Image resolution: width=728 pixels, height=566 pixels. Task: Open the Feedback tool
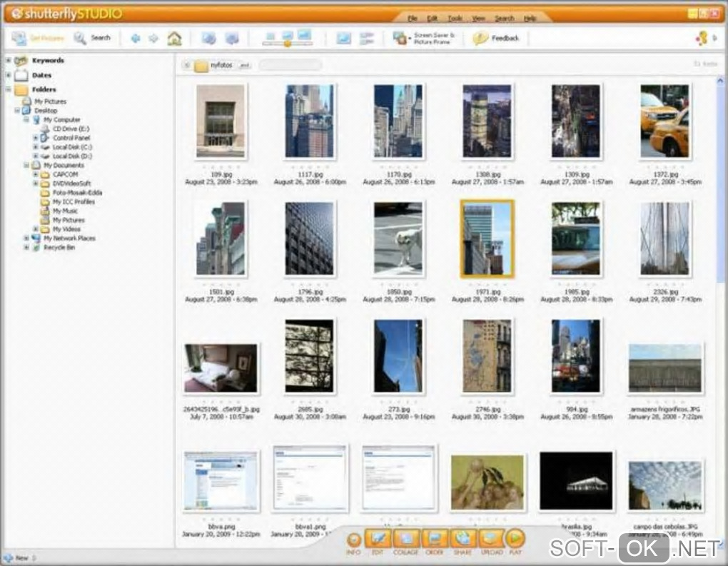pyautogui.click(x=495, y=38)
